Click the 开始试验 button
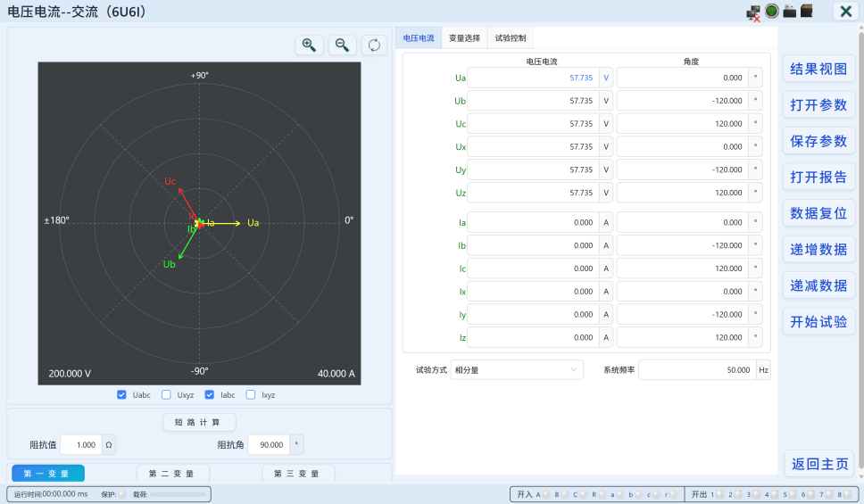The height and width of the screenshot is (504, 864). coord(818,322)
